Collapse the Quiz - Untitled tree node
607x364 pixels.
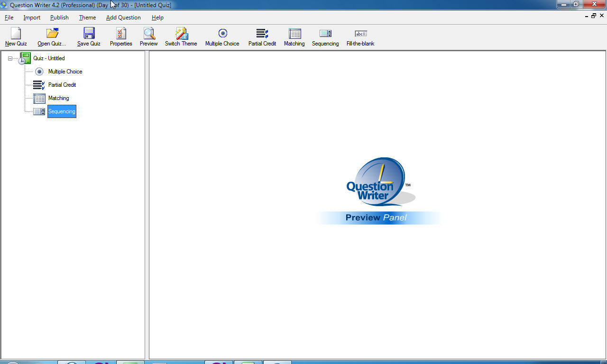point(10,58)
